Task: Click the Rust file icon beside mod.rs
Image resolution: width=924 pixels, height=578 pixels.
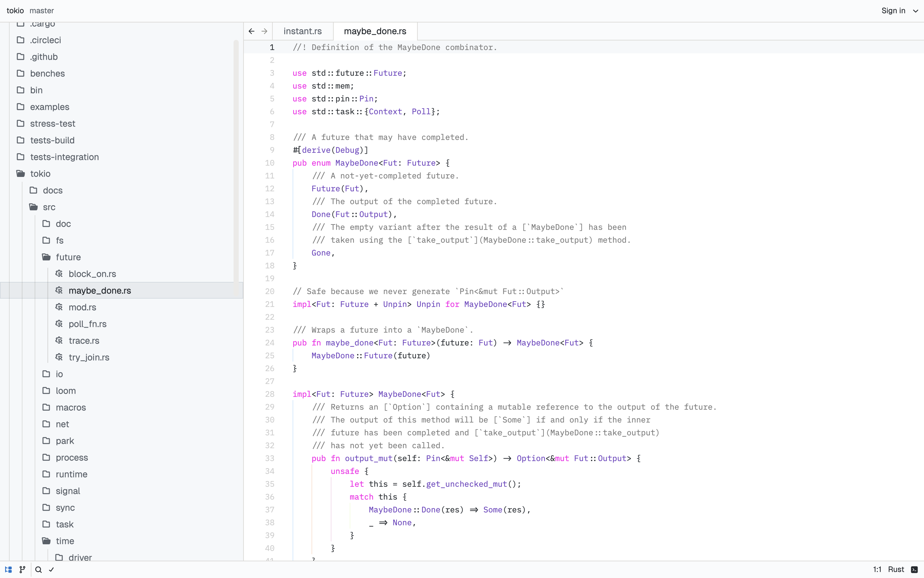Action: 59,307
